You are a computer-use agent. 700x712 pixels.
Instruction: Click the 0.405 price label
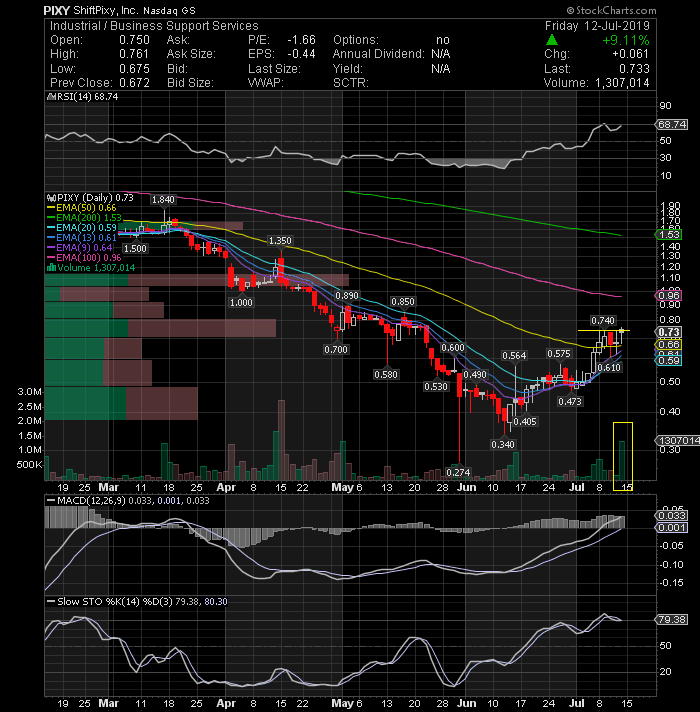coord(525,421)
